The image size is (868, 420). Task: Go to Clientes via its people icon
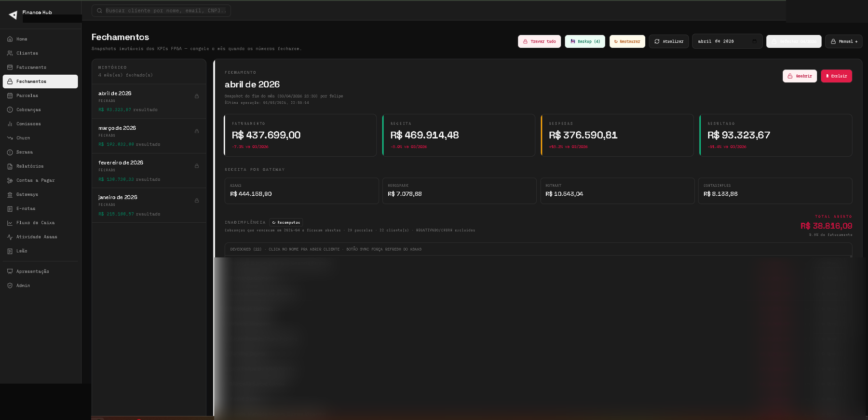[10, 53]
